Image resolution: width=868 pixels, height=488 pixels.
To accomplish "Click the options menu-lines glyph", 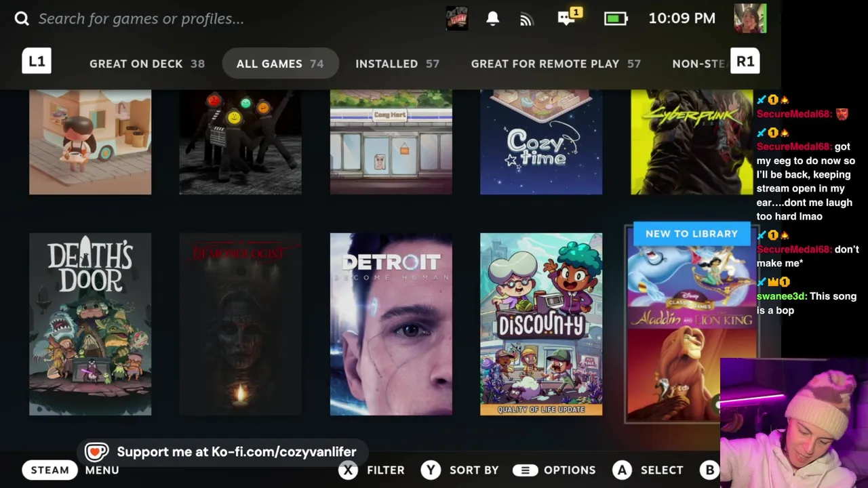I will [525, 470].
